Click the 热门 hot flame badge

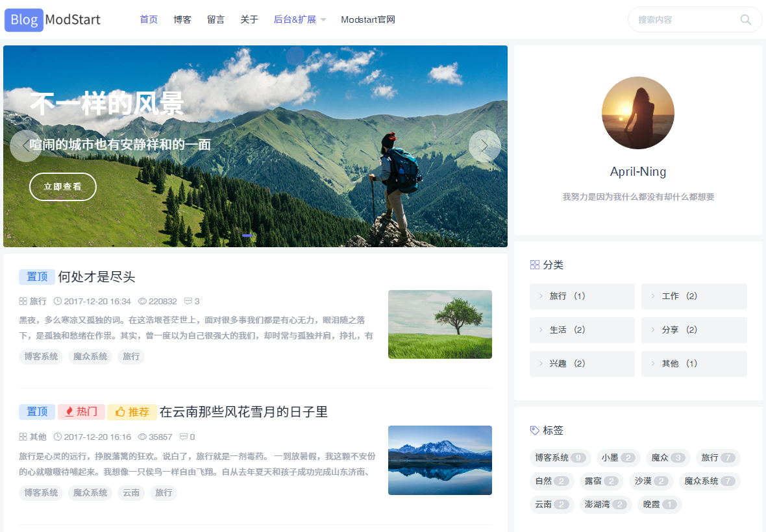tap(81, 412)
